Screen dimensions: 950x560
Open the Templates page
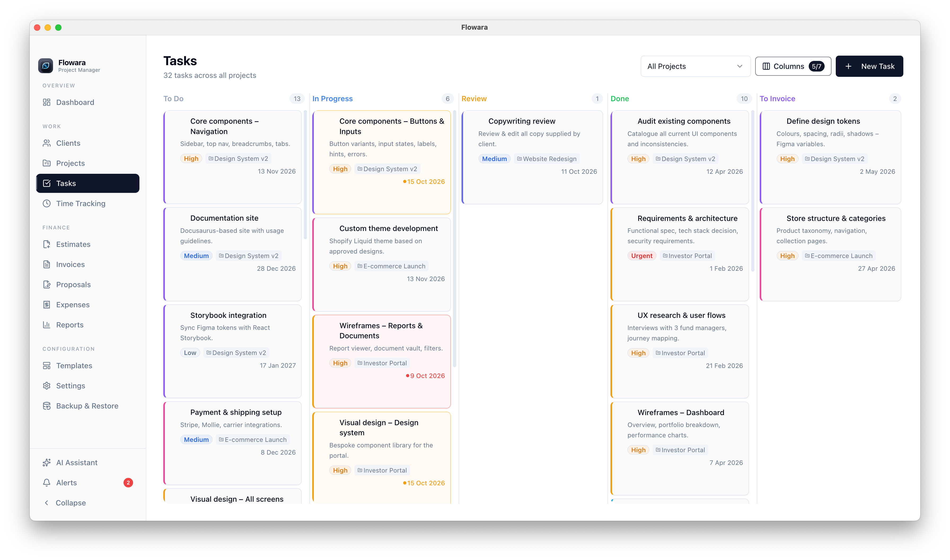point(87,365)
